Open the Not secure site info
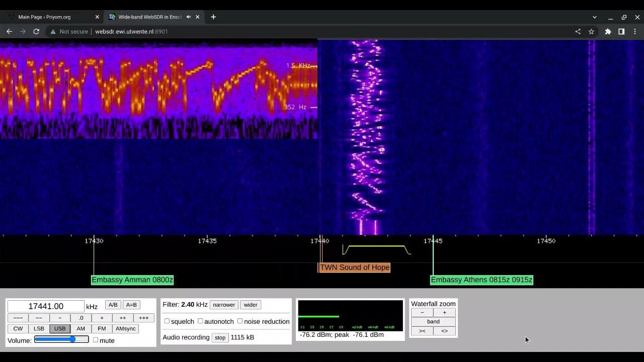Screen dimensions: 644x362 click(68, 31)
